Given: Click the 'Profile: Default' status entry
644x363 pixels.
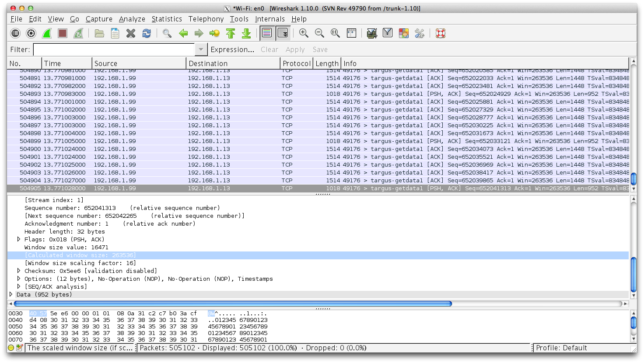Looking at the screenshot, I should 561,348.
